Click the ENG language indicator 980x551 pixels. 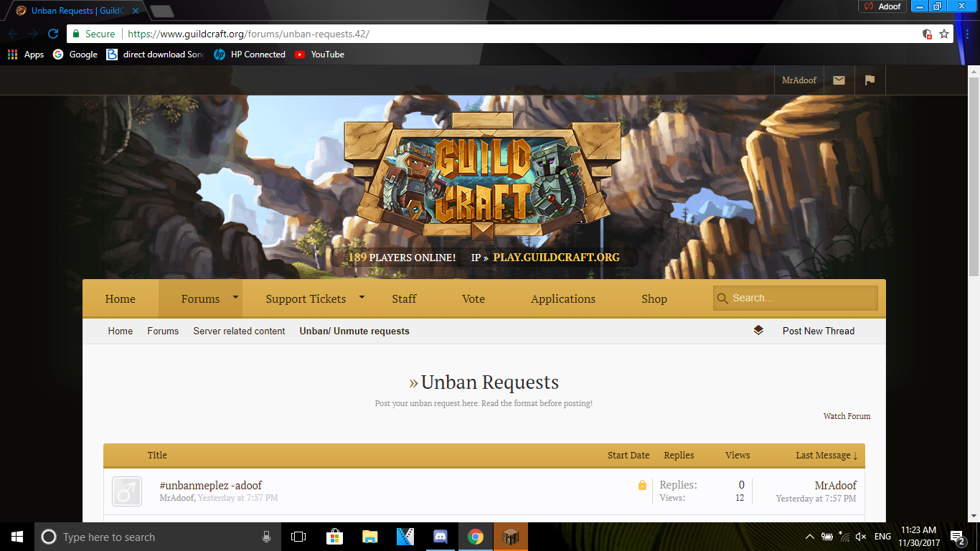882,537
